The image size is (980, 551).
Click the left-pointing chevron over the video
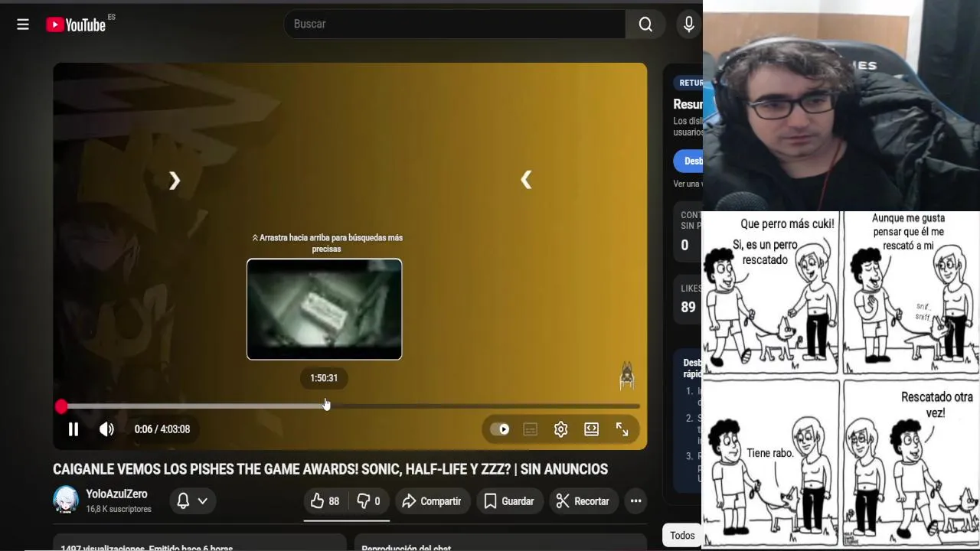coord(526,180)
